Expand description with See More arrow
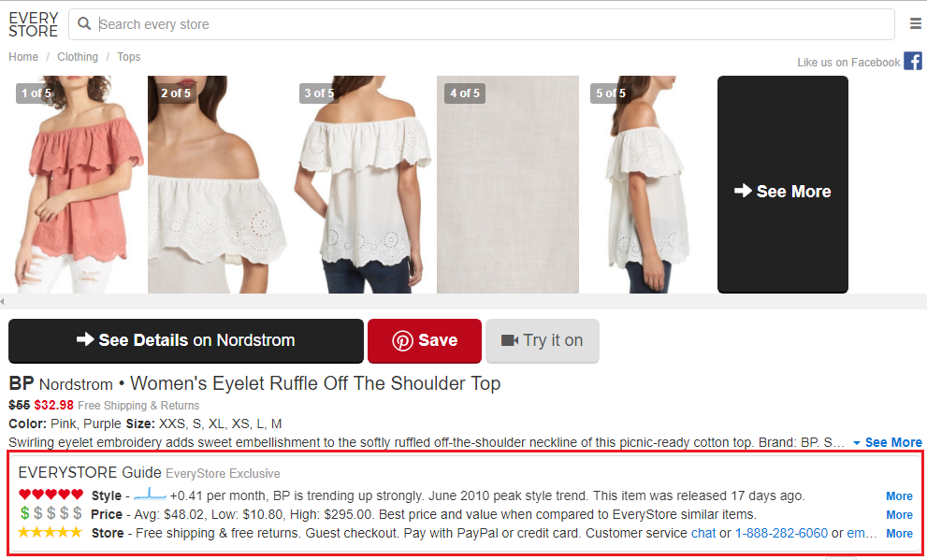Screen dimensions: 927x560 tap(888, 442)
